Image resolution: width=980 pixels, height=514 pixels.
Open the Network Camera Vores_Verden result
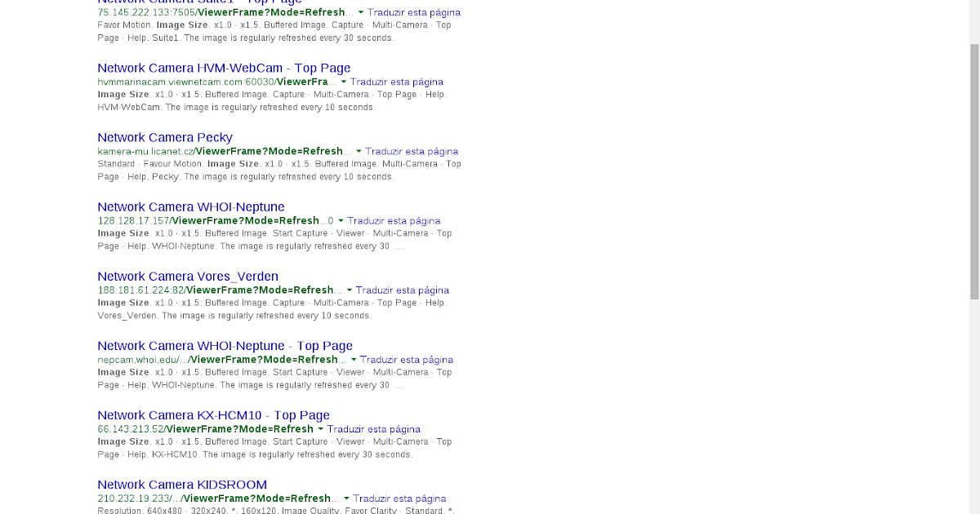click(188, 277)
